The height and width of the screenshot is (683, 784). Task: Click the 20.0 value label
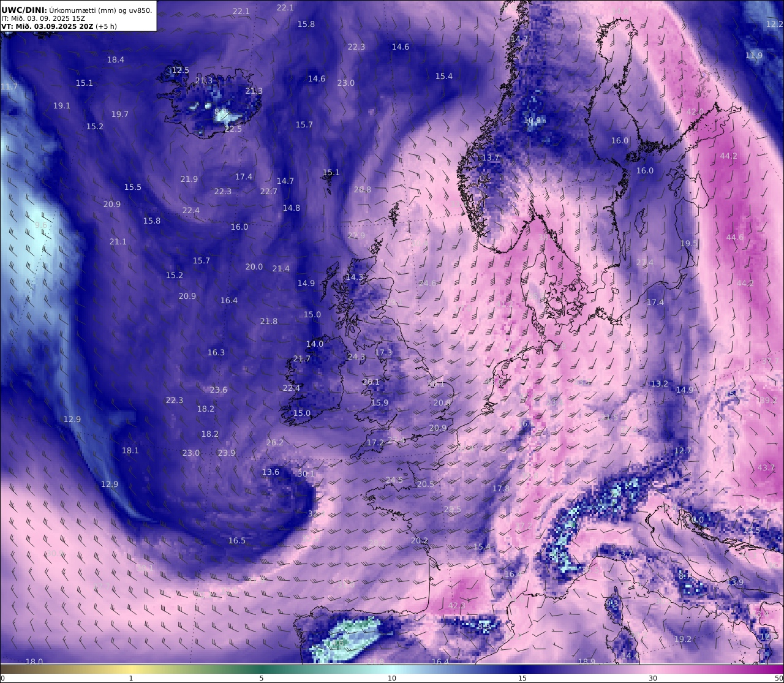pos(254,266)
